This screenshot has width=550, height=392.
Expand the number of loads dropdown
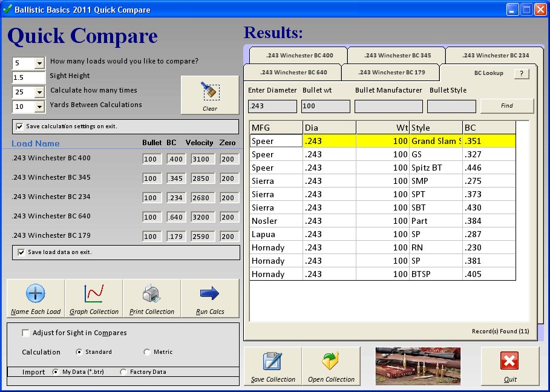pos(40,63)
